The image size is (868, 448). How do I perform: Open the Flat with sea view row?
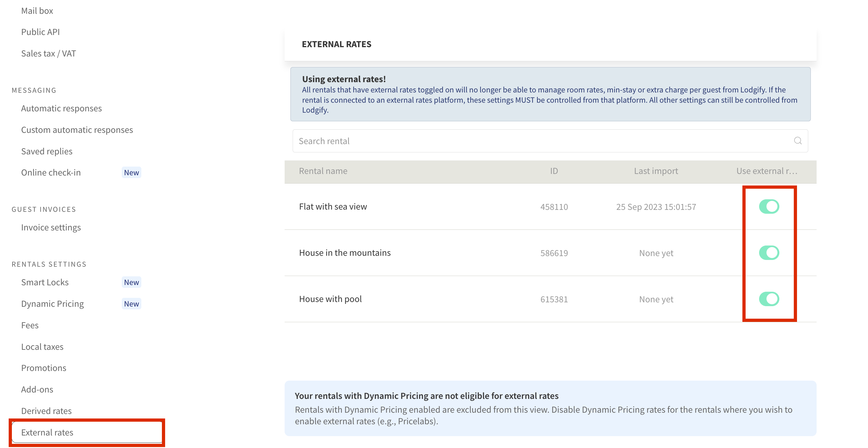[332, 206]
